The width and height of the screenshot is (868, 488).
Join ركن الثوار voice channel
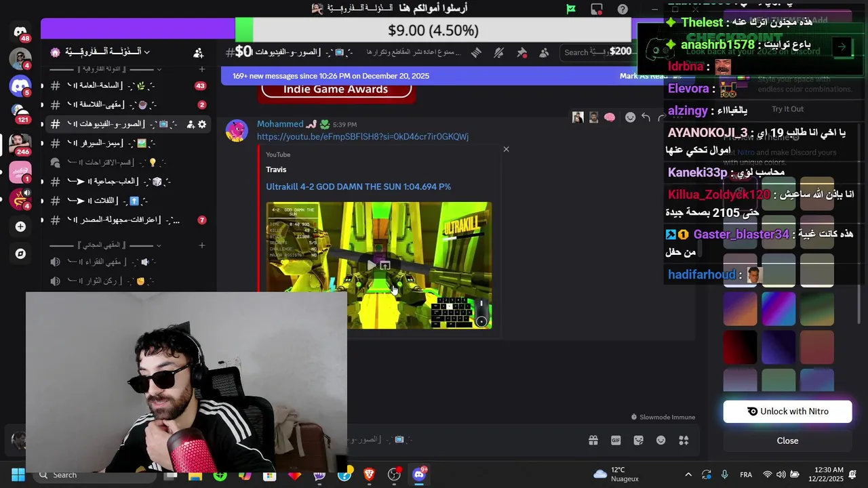click(128, 281)
